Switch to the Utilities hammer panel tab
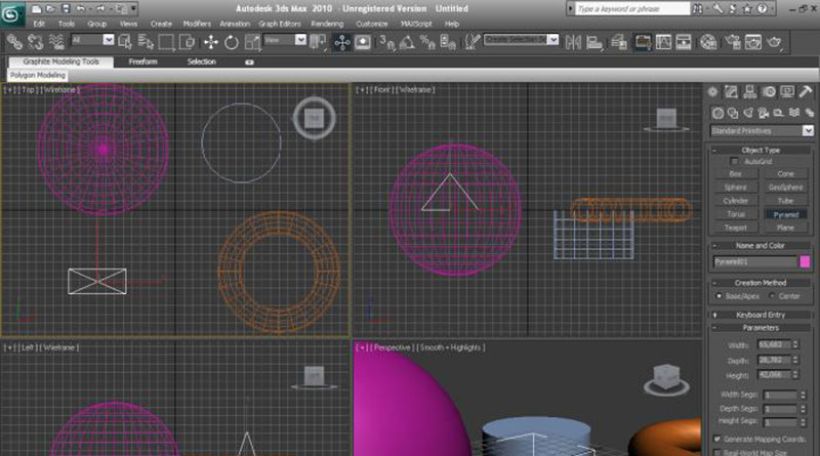This screenshot has height=456, width=820. tap(806, 92)
